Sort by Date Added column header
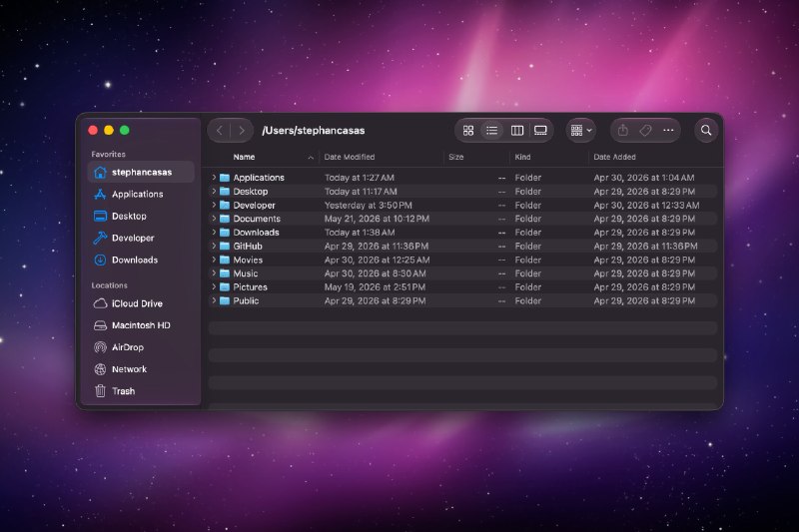Image resolution: width=799 pixels, height=532 pixels. (x=614, y=157)
